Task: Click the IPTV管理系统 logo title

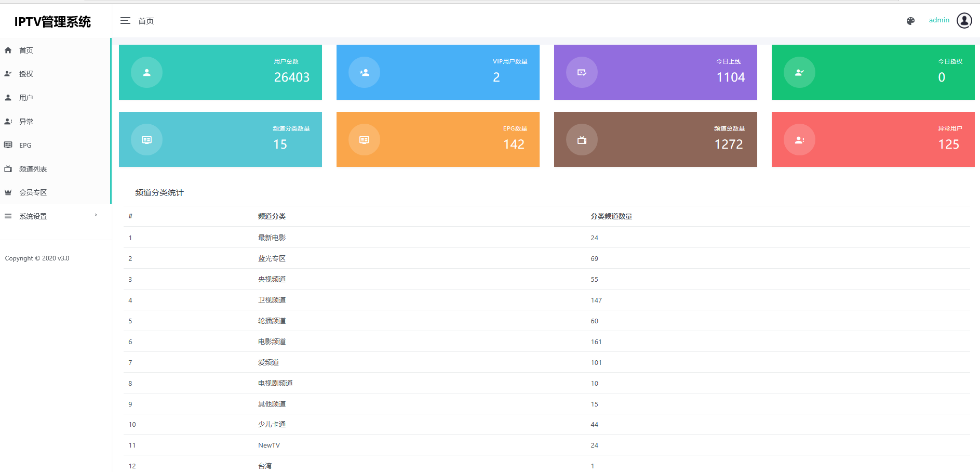Action: pos(52,22)
